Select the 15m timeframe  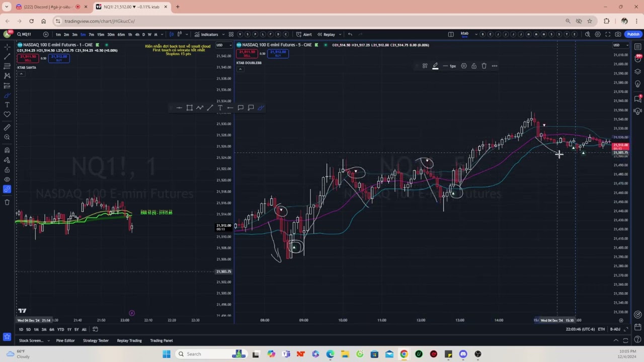point(100,35)
